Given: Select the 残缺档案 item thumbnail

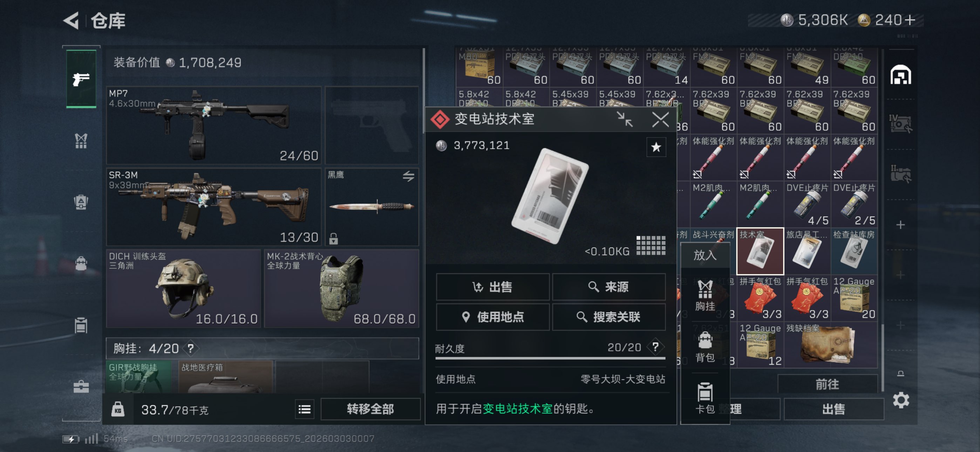Looking at the screenshot, I should click(x=831, y=345).
